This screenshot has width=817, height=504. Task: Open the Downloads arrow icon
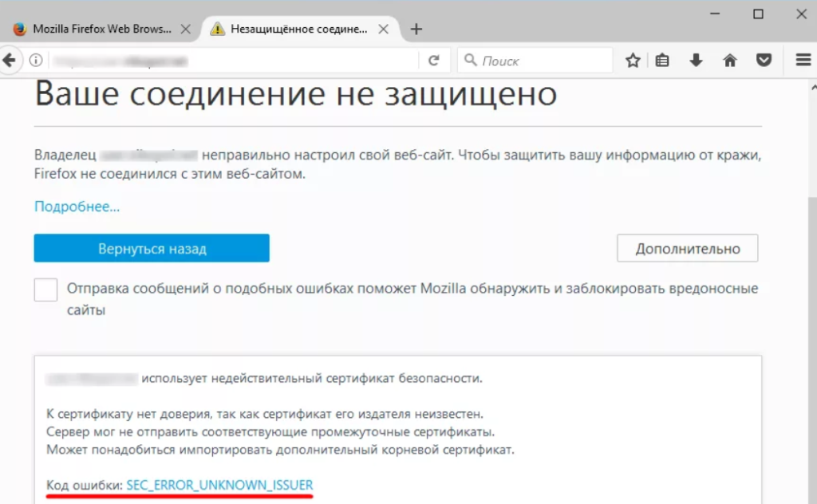696,61
